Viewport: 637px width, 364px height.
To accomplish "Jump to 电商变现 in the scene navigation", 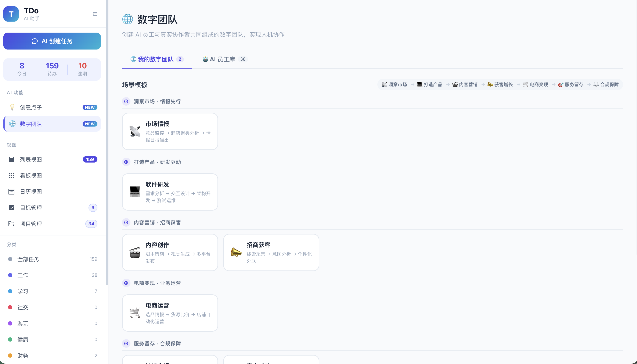I will coord(536,84).
